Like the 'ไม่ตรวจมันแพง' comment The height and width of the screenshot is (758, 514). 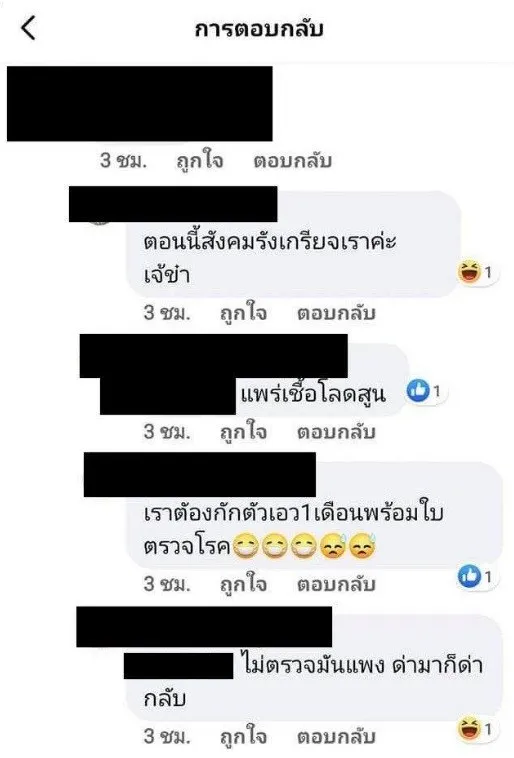point(243,737)
